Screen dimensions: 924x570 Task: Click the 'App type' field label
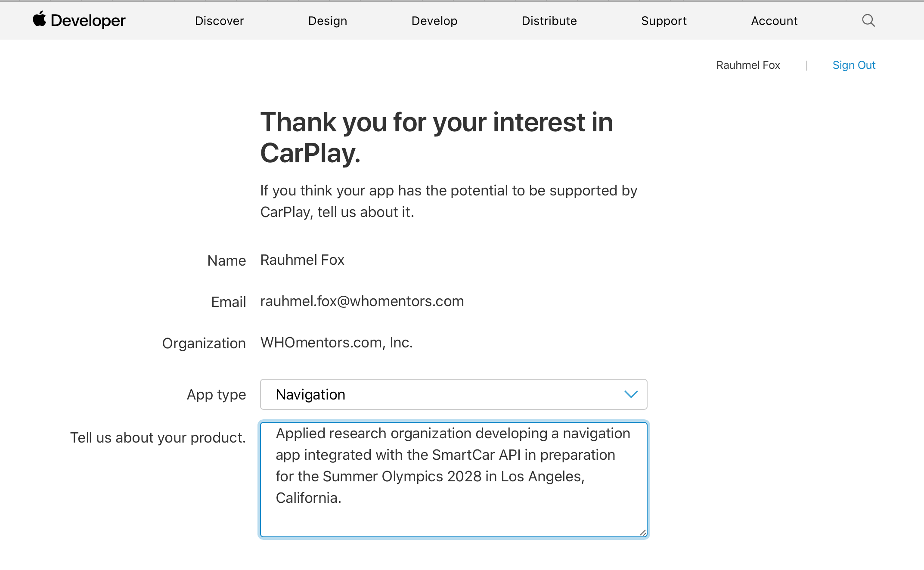click(x=216, y=394)
